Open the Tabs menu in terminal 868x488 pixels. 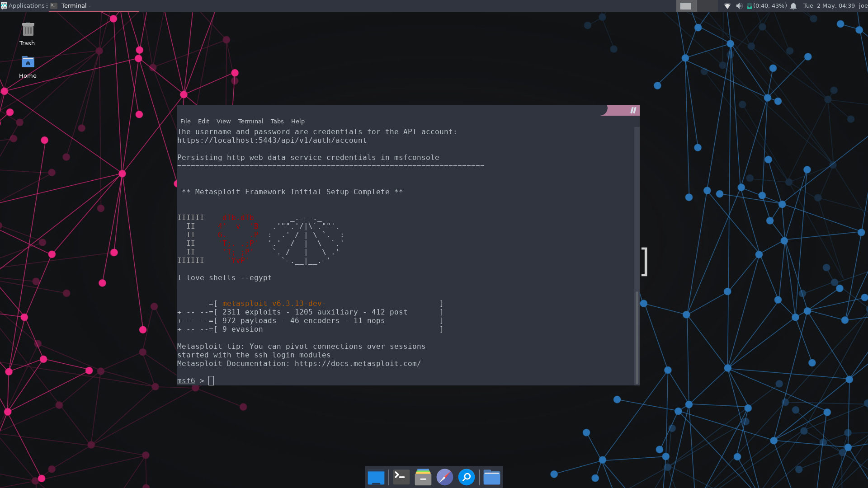pos(277,121)
